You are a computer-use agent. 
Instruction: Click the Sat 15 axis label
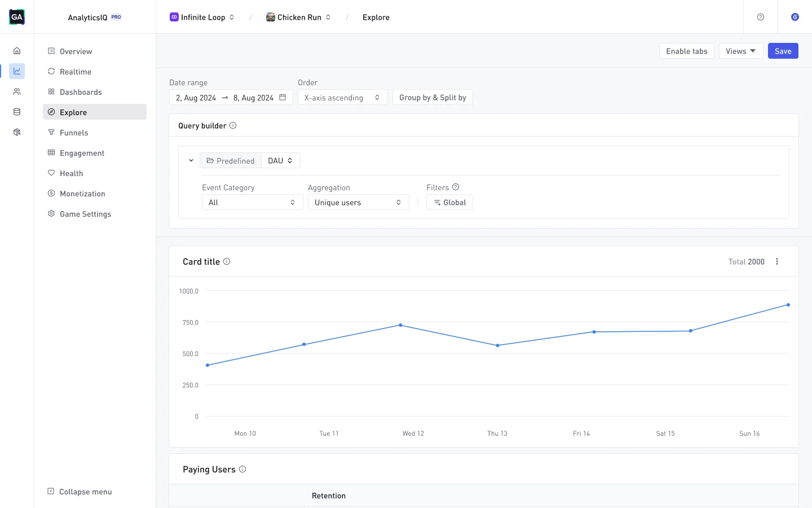[665, 433]
